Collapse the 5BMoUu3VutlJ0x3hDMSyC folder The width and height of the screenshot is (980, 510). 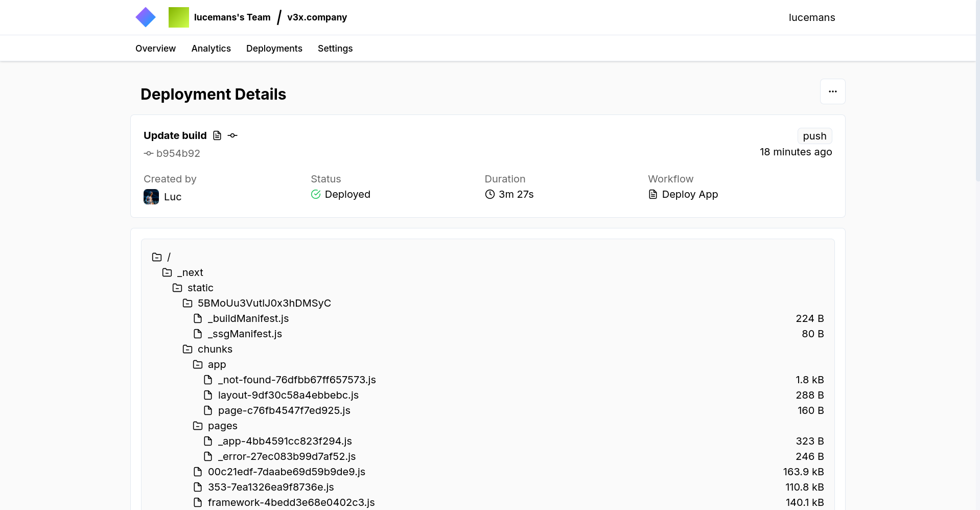(x=188, y=303)
